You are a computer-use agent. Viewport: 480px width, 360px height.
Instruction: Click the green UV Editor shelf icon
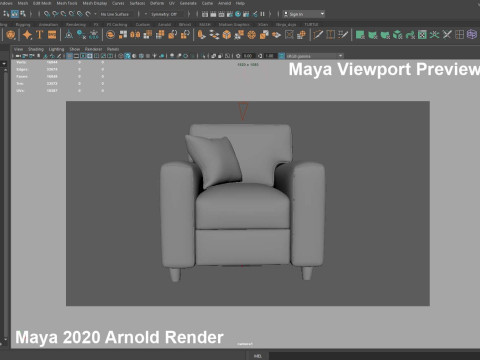click(x=360, y=35)
